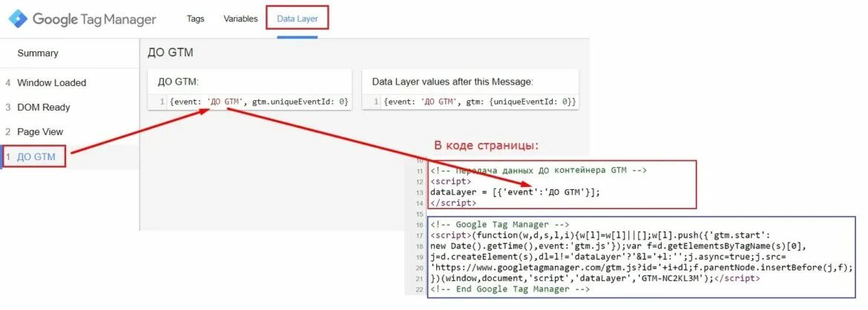Click the comment 'Передача данных ДО контейнера GTM'
868x310 pixels.
click(x=538, y=171)
